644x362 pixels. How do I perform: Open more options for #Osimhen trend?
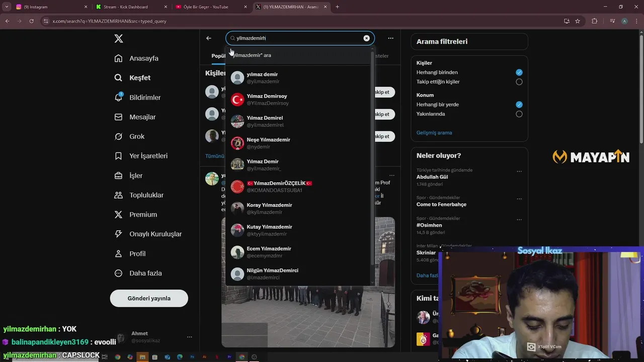click(x=519, y=220)
